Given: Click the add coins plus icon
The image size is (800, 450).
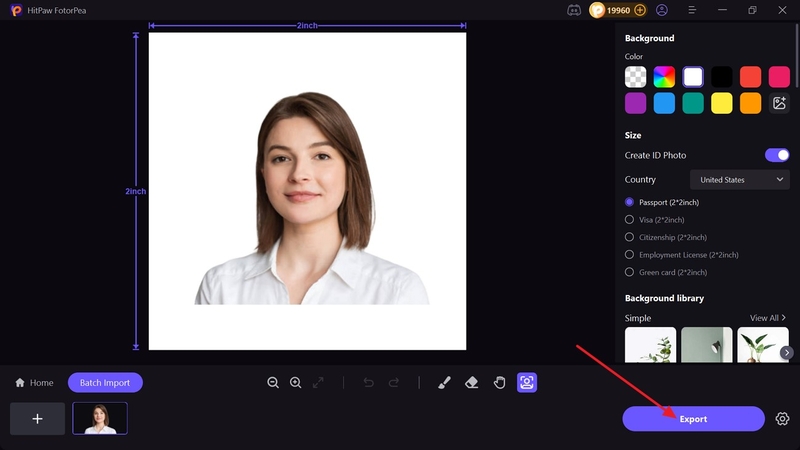Looking at the screenshot, I should coord(640,10).
